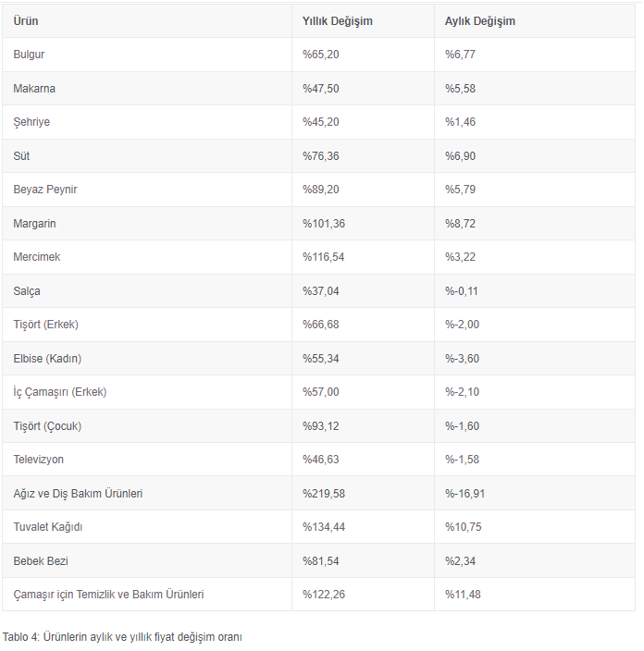Click Ağız ve Diş Bakım Ürünleri cell

point(78,494)
